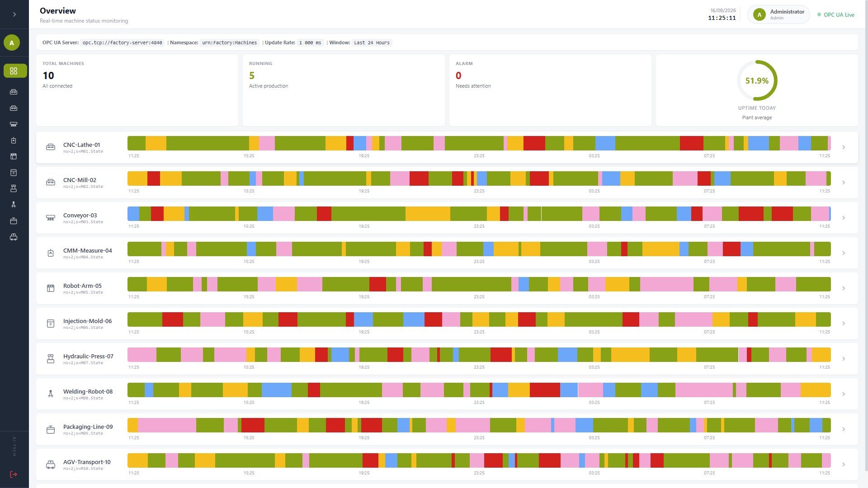868x488 pixels.
Task: Select the Last 24 Hours window value
Action: [372, 43]
